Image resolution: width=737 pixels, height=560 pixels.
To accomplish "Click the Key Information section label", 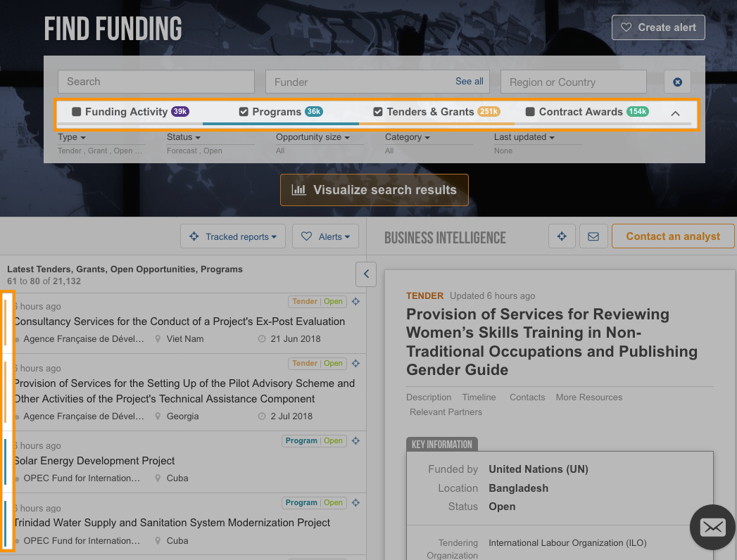I will (442, 445).
